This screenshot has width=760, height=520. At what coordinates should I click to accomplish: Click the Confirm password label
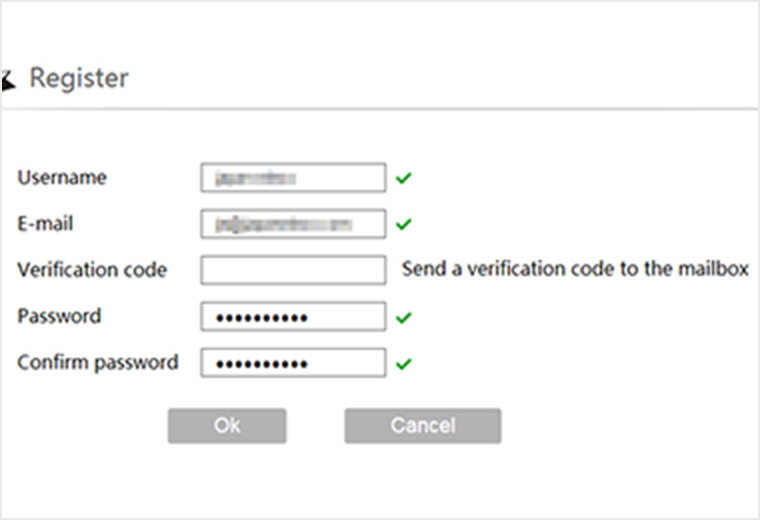pyautogui.click(x=97, y=362)
